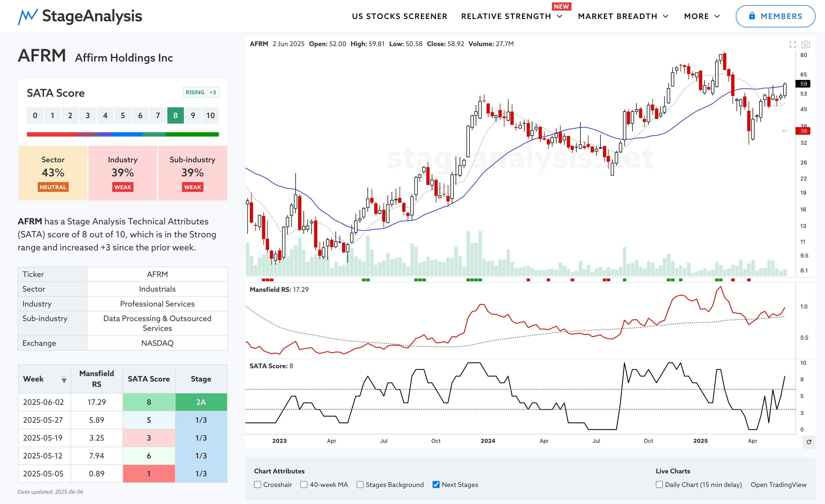This screenshot has height=504, width=825.
Task: Click the red 36 price label
Action: click(x=803, y=131)
